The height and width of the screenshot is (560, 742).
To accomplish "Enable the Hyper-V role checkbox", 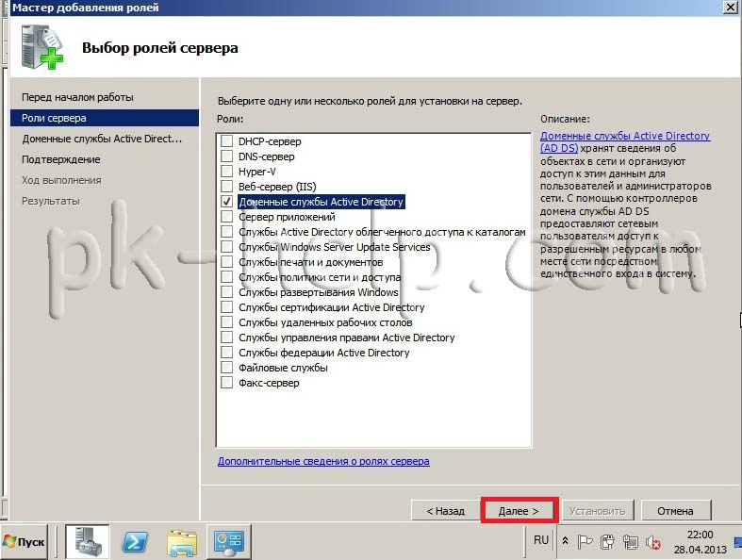I will click(x=227, y=172).
